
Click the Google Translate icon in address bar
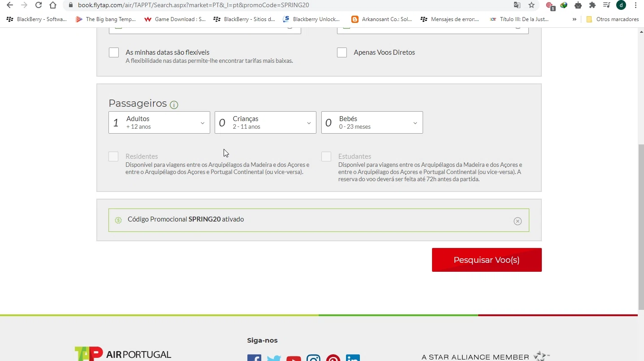(x=517, y=5)
